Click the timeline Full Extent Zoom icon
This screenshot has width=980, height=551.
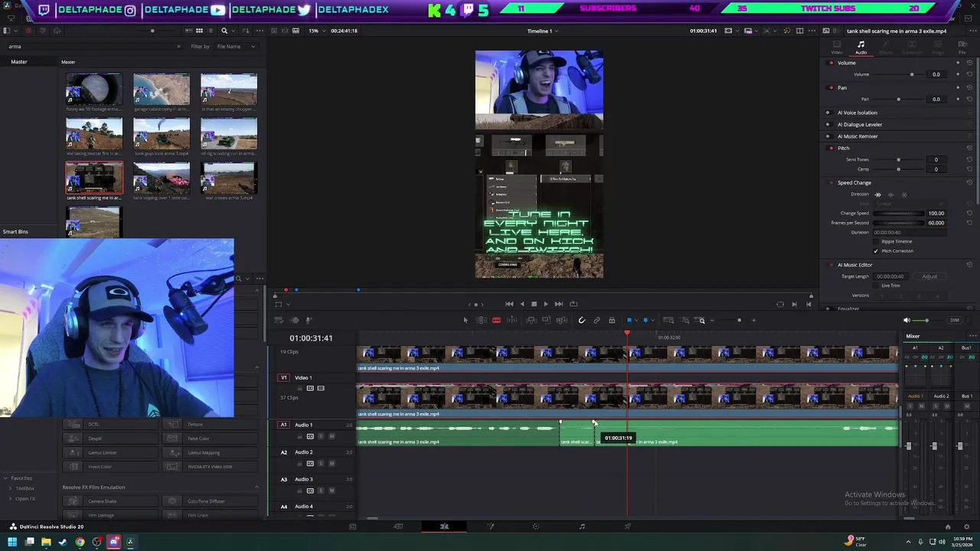coord(668,320)
